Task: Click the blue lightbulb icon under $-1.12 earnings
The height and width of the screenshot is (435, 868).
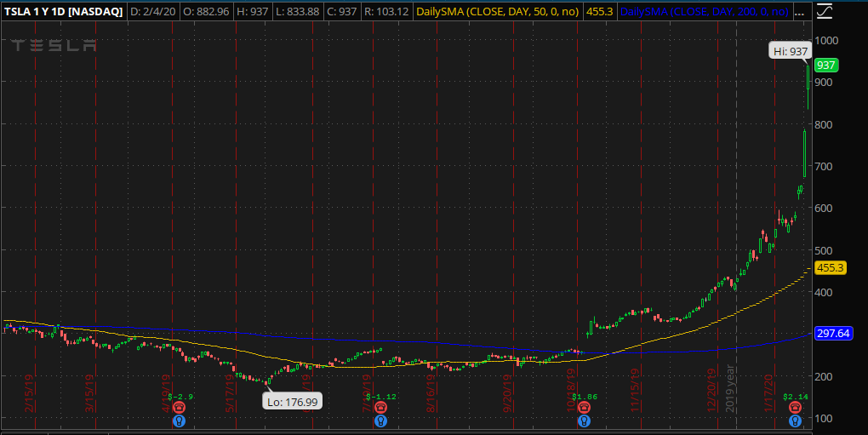Action: point(380,421)
